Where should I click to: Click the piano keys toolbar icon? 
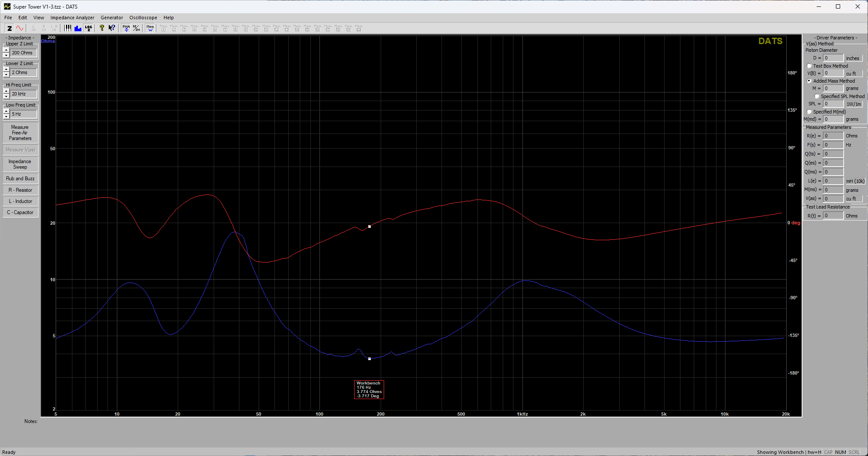[x=68, y=28]
